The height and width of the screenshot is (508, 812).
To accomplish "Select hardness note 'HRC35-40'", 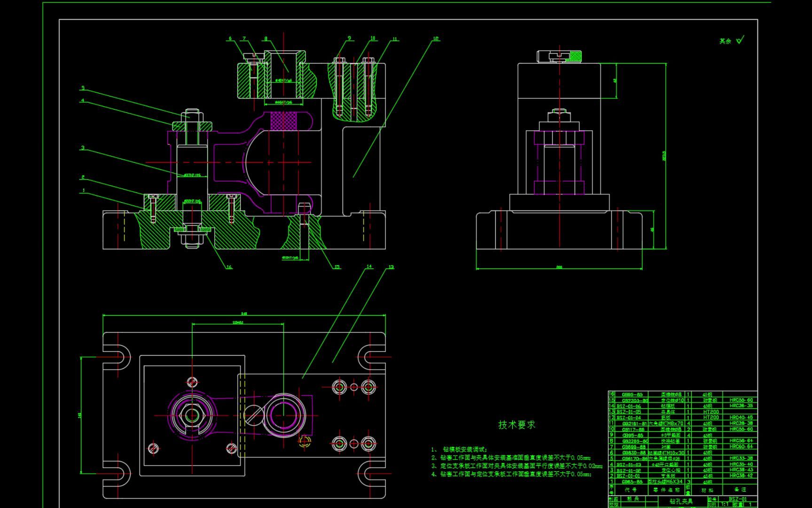I will [x=742, y=464].
